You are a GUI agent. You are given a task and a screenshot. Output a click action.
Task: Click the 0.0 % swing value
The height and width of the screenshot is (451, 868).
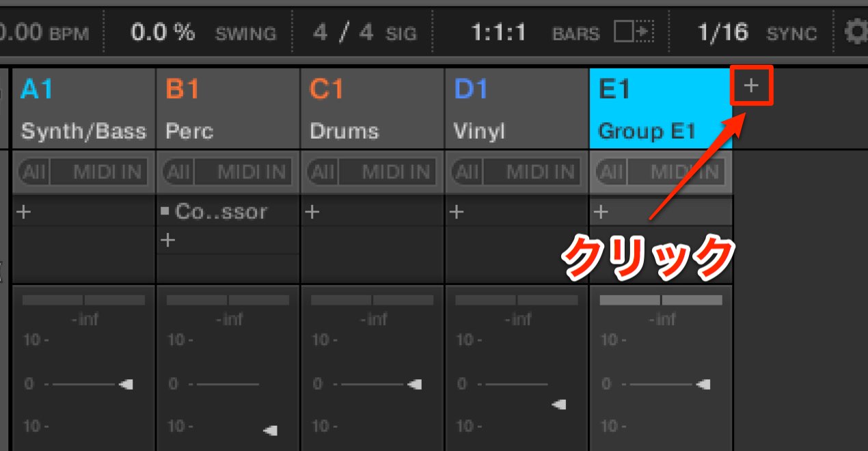tap(163, 32)
